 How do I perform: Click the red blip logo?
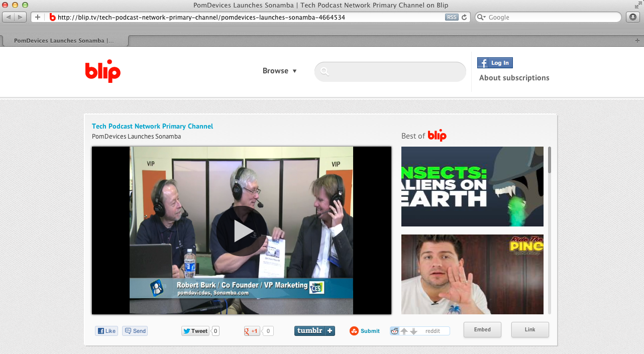103,71
